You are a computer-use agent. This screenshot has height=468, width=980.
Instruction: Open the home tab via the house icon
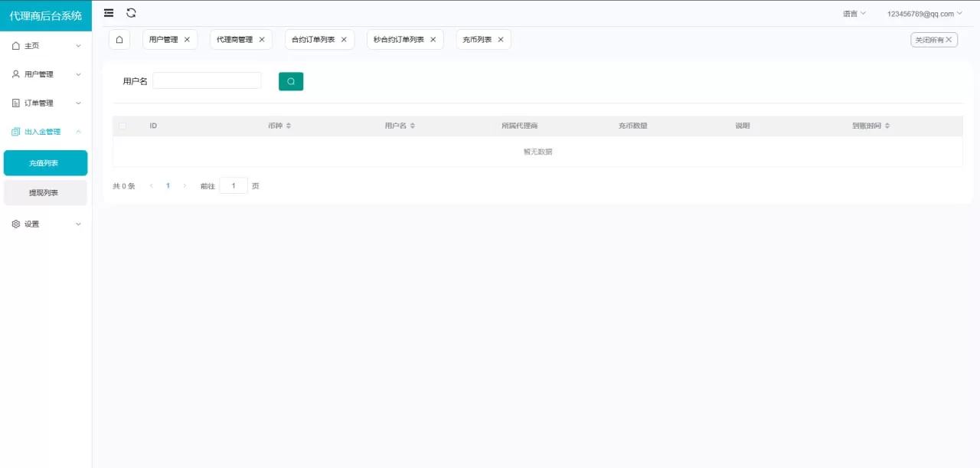119,39
